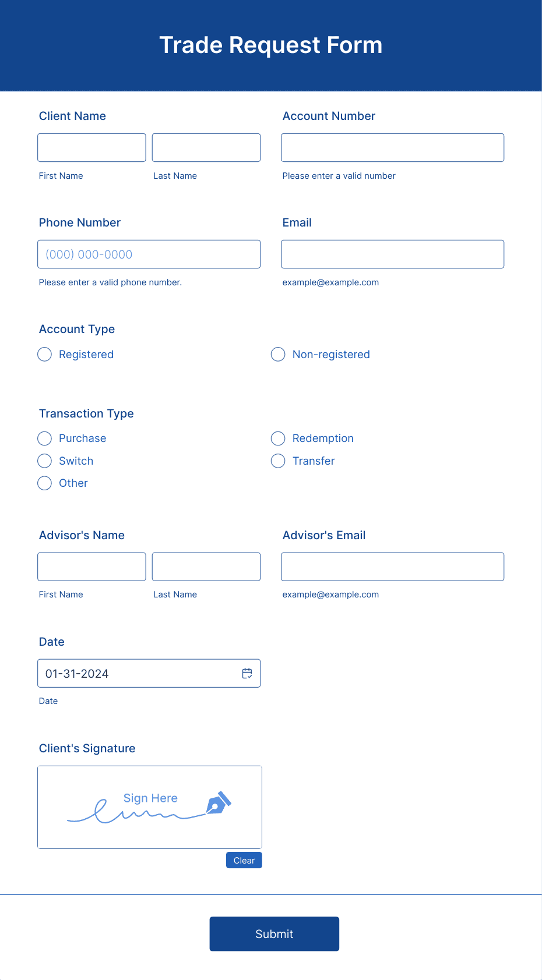Choose Transfer as the transaction type

278,461
